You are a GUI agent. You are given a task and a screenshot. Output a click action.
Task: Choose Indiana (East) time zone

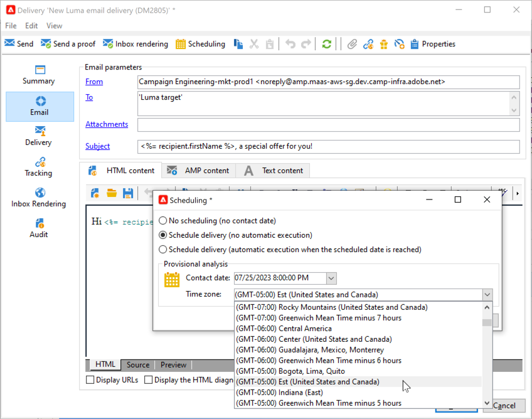[x=359, y=393]
